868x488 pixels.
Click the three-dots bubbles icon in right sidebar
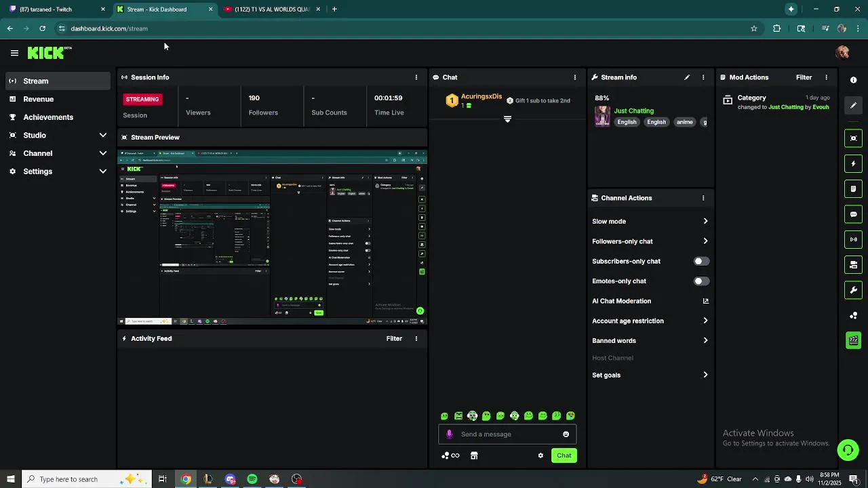tap(854, 316)
